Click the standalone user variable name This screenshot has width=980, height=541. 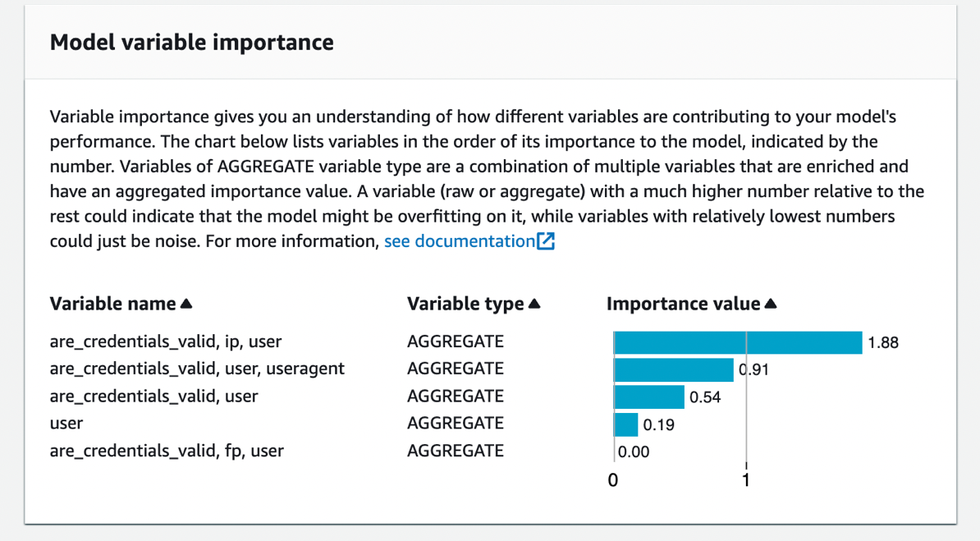pos(66,424)
